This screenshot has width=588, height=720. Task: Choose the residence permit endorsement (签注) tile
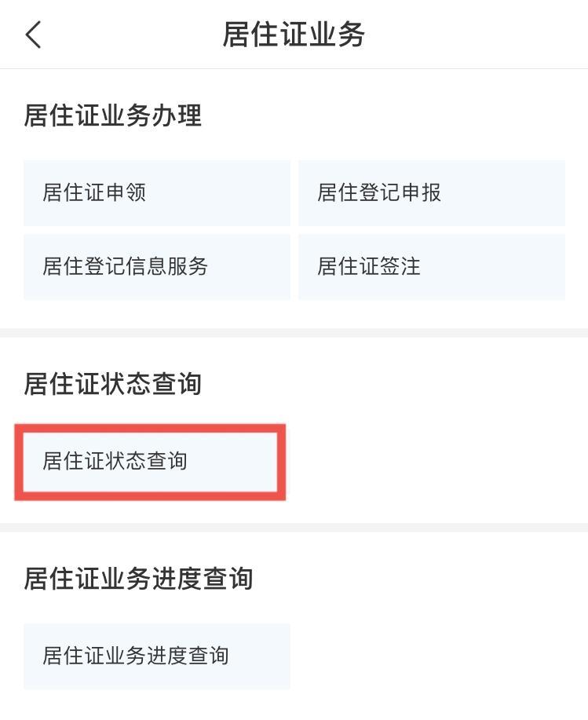pyautogui.click(x=431, y=267)
